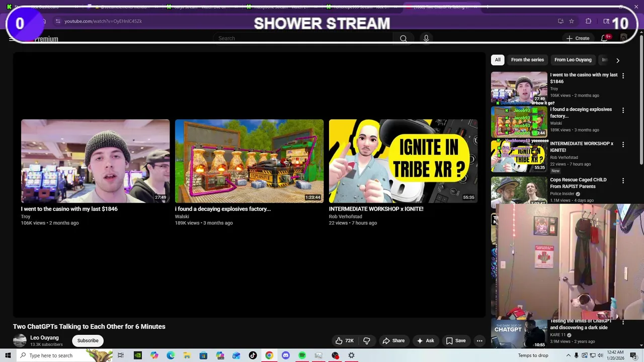Click 'Temps to drop' weather widget
This screenshot has width=644, height=362.
[x=533, y=355]
